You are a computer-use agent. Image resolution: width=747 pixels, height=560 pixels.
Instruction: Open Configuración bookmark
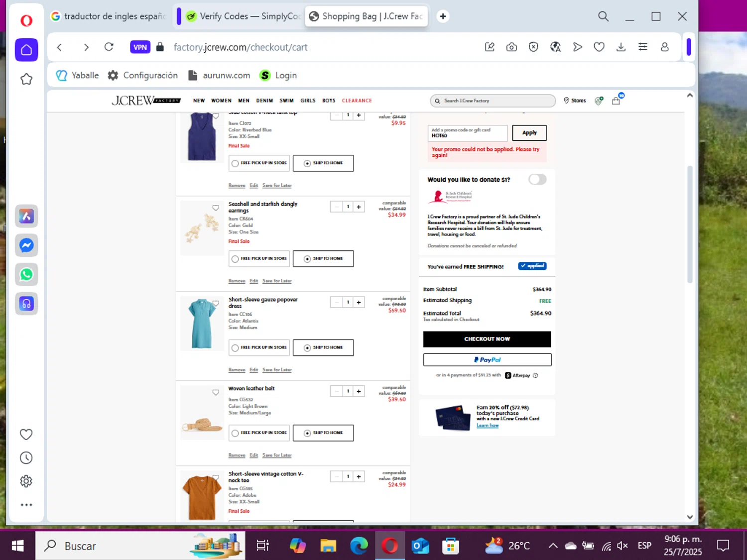pos(143,75)
